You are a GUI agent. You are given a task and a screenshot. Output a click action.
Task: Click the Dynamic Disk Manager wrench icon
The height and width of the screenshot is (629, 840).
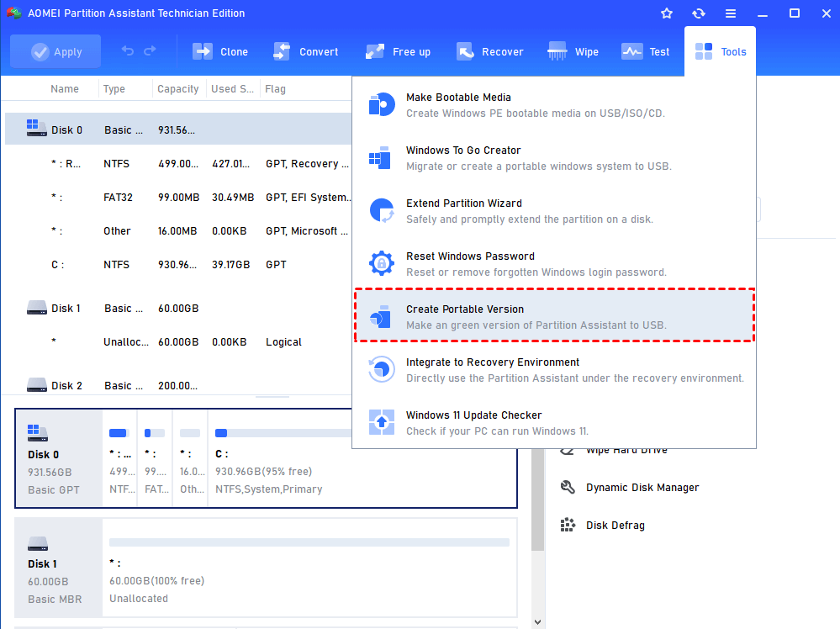(x=568, y=487)
